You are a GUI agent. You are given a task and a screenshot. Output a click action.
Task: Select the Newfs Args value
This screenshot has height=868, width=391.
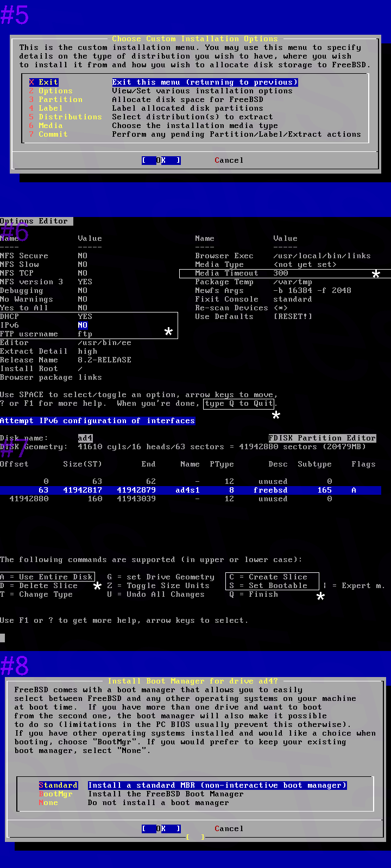click(x=312, y=291)
